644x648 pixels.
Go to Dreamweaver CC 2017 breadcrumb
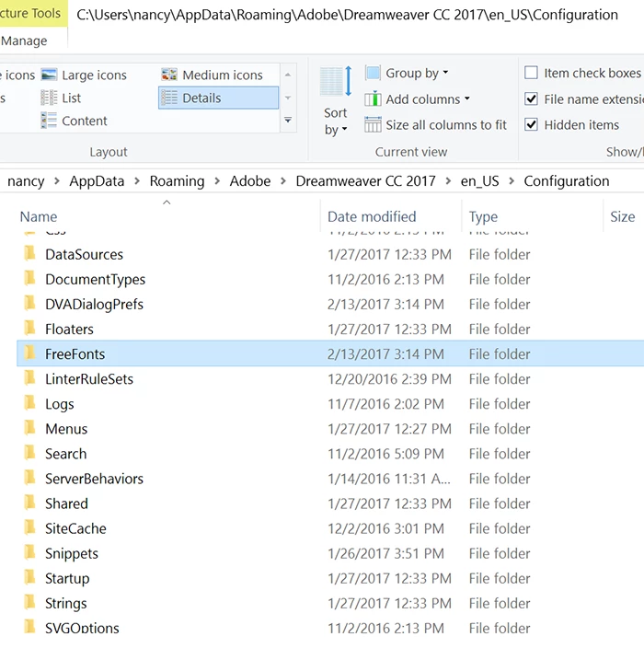click(365, 181)
